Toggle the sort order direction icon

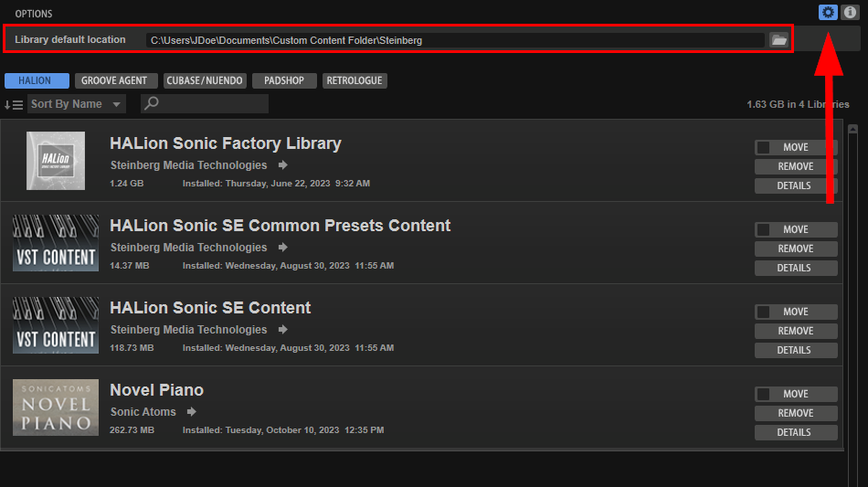pos(14,104)
